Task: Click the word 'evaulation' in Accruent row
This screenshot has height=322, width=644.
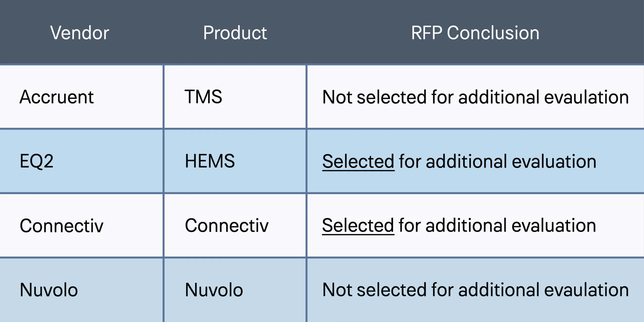Action: [587, 97]
